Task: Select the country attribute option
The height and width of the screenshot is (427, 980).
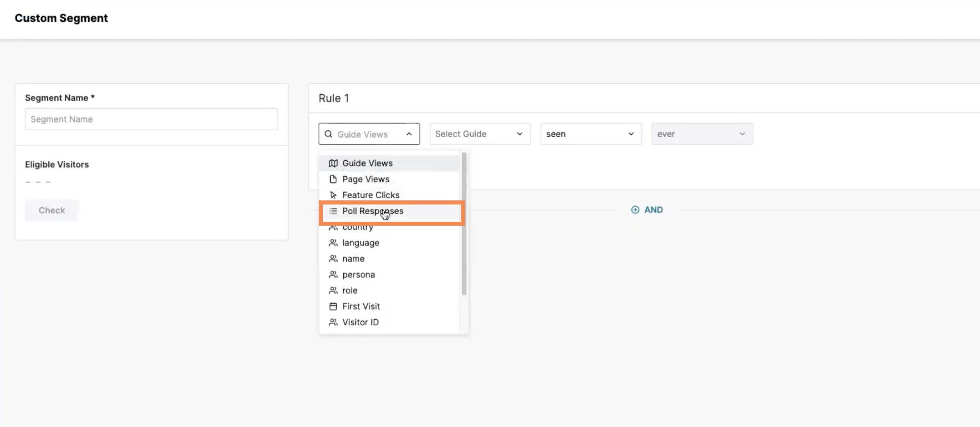Action: 389,227
